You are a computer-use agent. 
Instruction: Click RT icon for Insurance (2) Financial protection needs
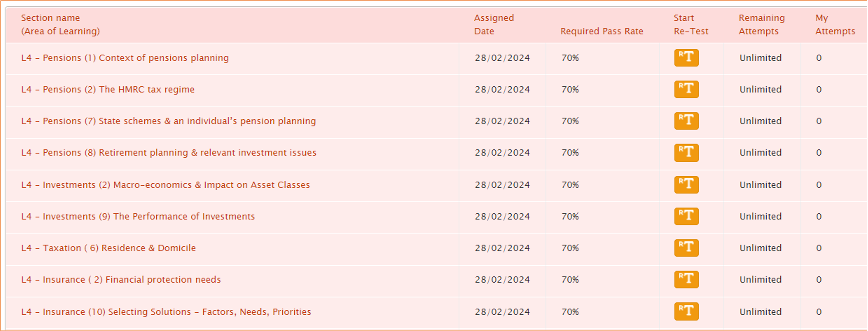pyautogui.click(x=686, y=279)
